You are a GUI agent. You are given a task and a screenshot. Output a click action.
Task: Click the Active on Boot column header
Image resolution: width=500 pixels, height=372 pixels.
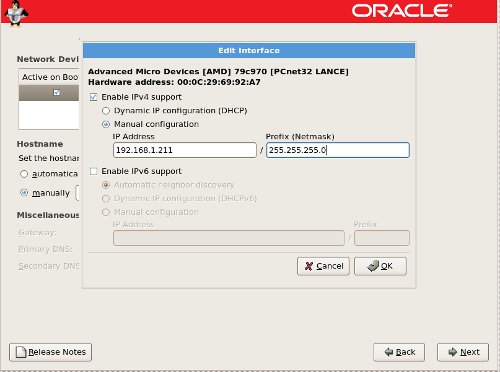coord(50,77)
